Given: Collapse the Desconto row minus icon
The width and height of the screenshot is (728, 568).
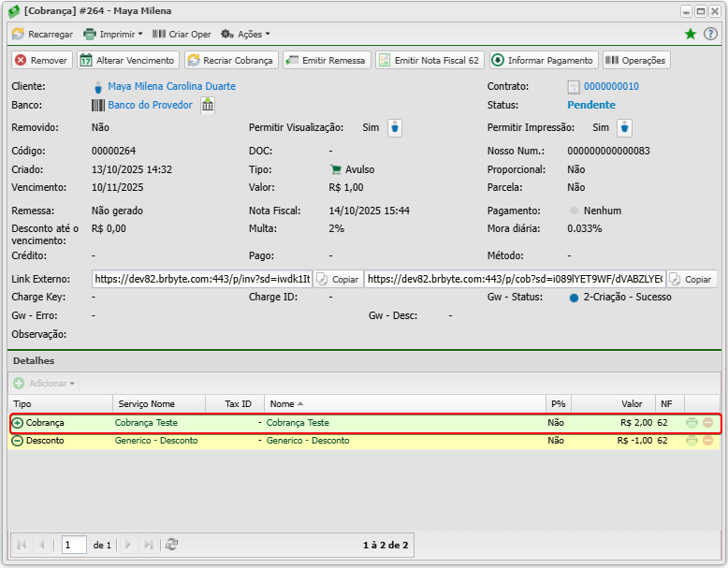Looking at the screenshot, I should [18, 441].
